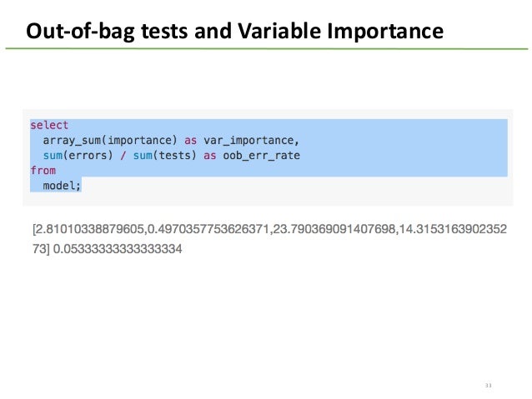Click the division slash operator
Viewport: 532px width, 399px height.
tap(123, 156)
